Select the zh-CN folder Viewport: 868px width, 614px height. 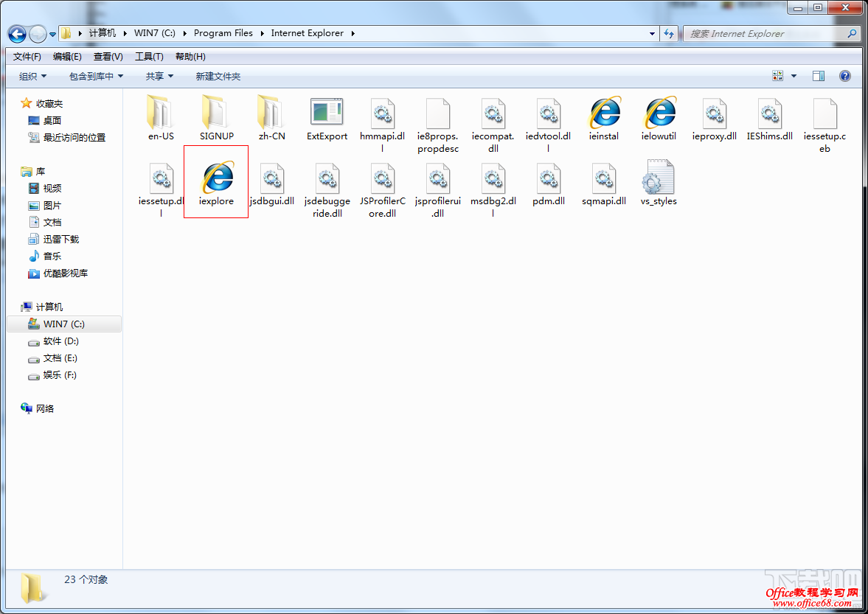(271, 114)
